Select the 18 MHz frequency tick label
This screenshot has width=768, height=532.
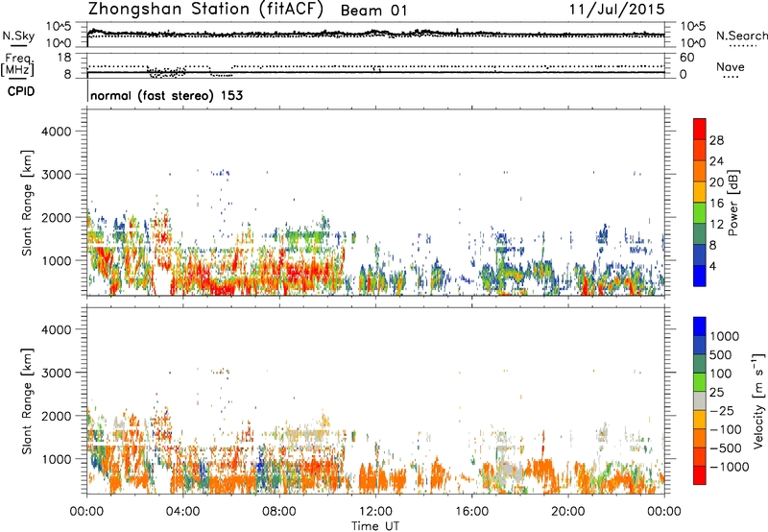pyautogui.click(x=64, y=58)
